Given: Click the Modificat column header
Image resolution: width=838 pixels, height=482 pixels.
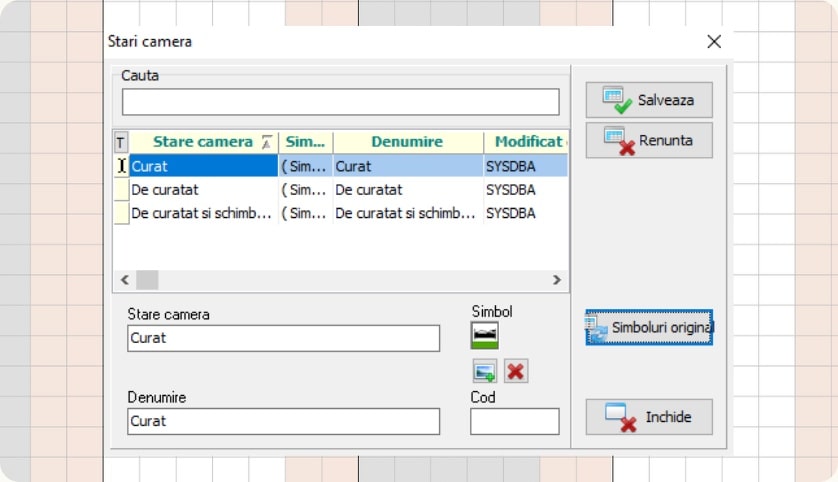Looking at the screenshot, I should pyautogui.click(x=526, y=142).
